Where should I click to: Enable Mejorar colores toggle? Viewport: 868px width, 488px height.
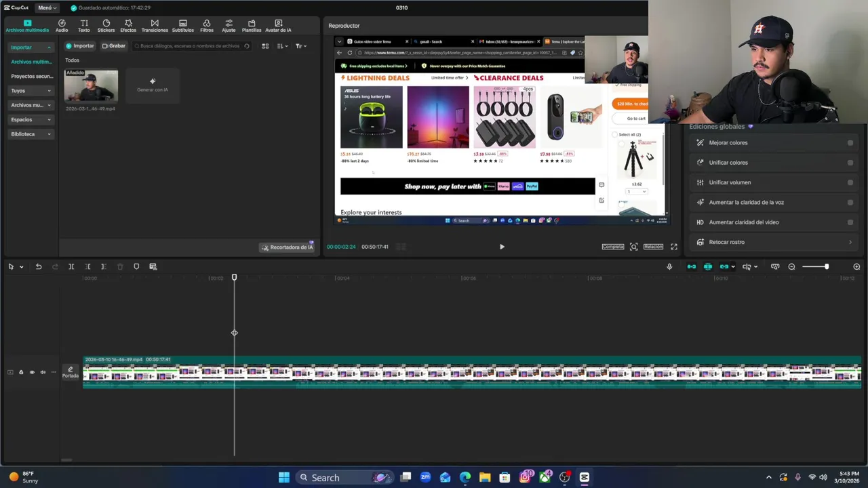pyautogui.click(x=850, y=143)
